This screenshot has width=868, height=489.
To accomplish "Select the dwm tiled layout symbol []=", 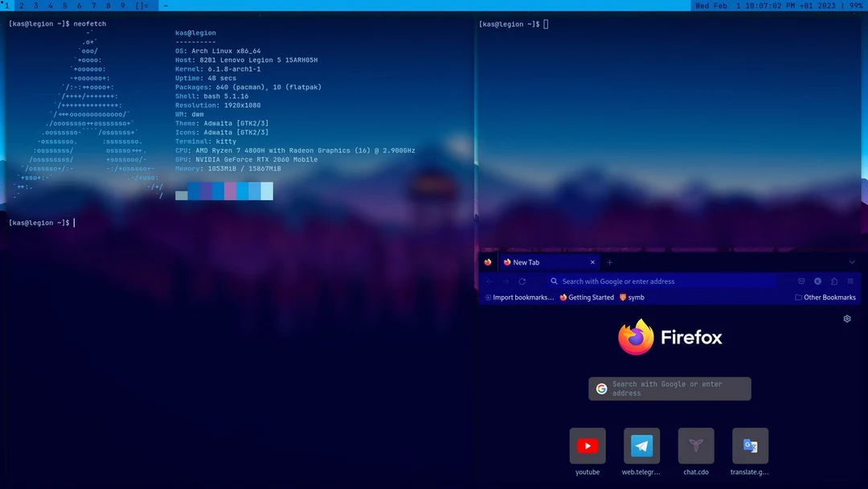I will (x=141, y=5).
